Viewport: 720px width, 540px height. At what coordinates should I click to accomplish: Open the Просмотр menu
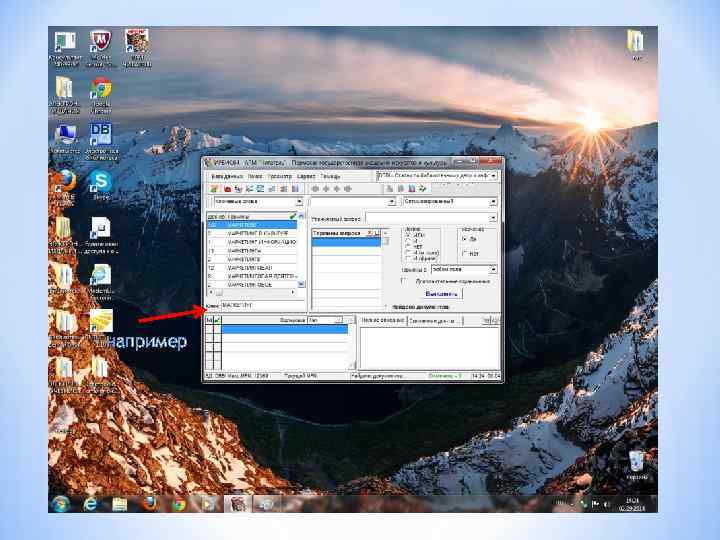pyautogui.click(x=279, y=176)
